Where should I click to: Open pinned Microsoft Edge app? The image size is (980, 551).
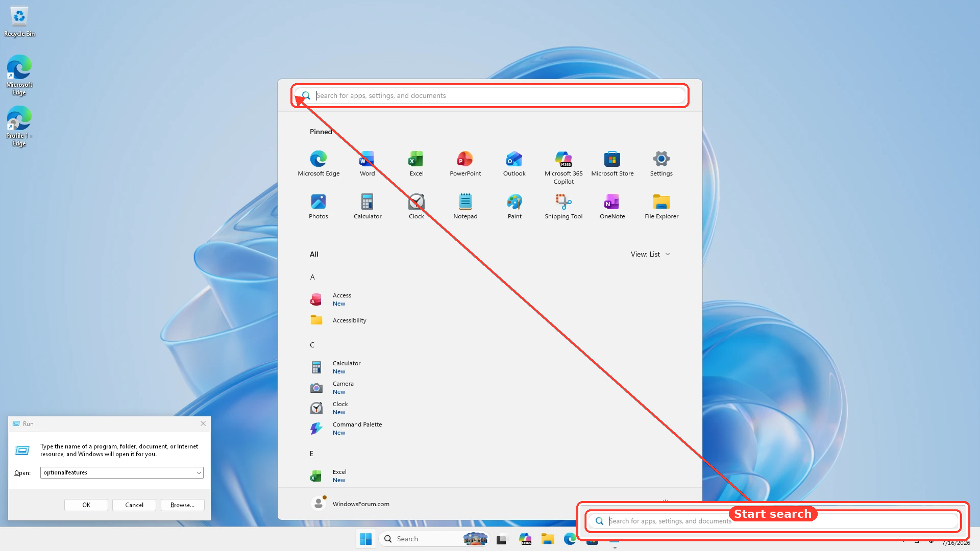coord(318,164)
